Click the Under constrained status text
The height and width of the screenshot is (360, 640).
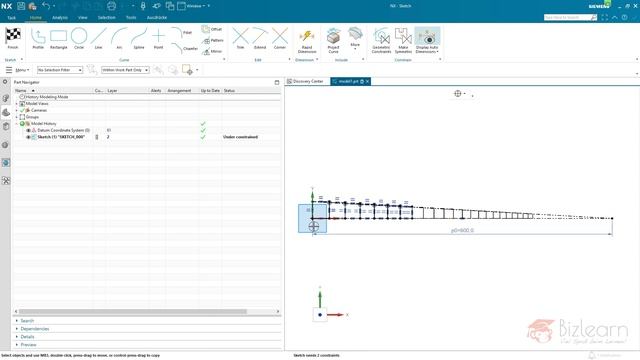[240, 137]
